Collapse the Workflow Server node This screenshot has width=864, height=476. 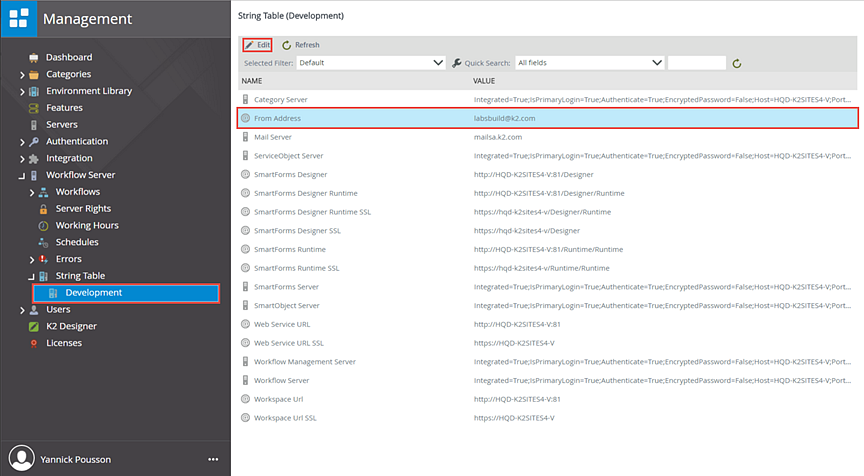pyautogui.click(x=22, y=176)
